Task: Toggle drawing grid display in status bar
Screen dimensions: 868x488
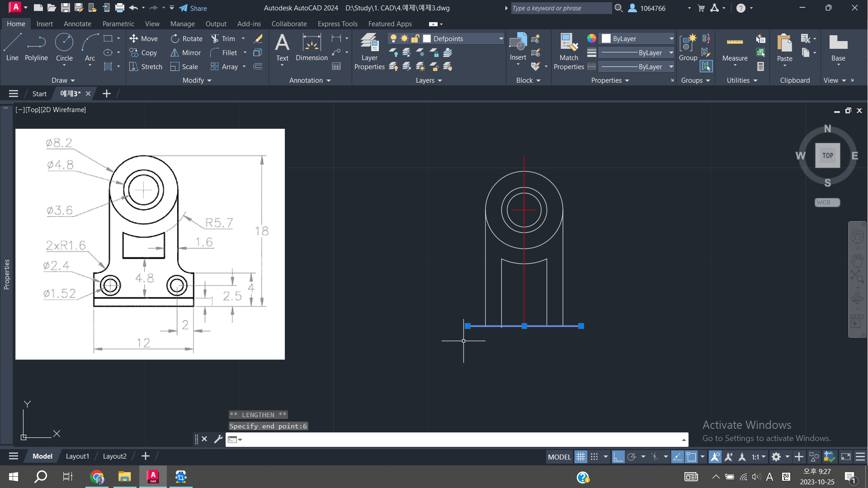Action: click(x=580, y=457)
